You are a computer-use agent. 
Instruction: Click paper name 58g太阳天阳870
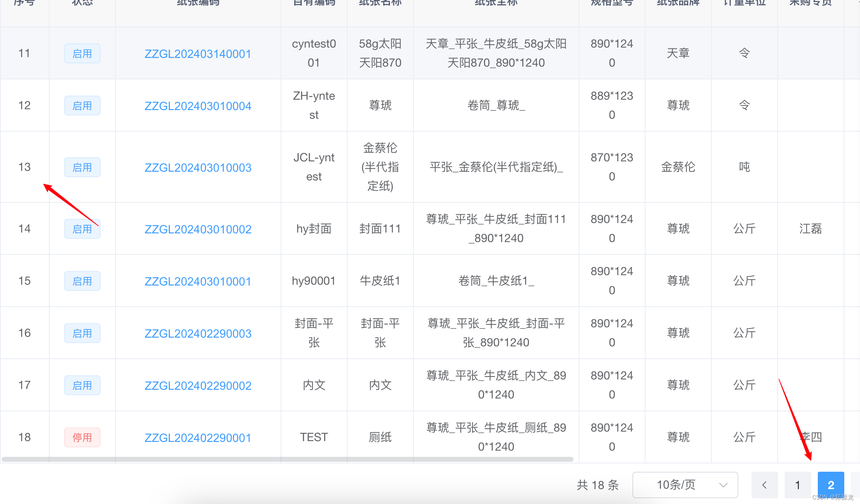[380, 53]
